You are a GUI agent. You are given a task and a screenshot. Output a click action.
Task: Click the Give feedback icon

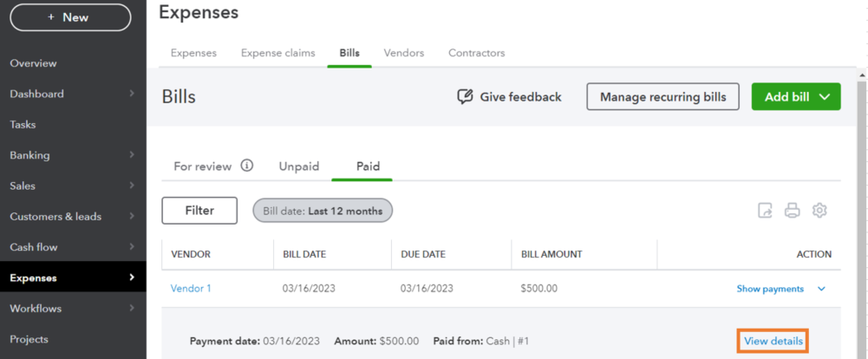coord(466,97)
